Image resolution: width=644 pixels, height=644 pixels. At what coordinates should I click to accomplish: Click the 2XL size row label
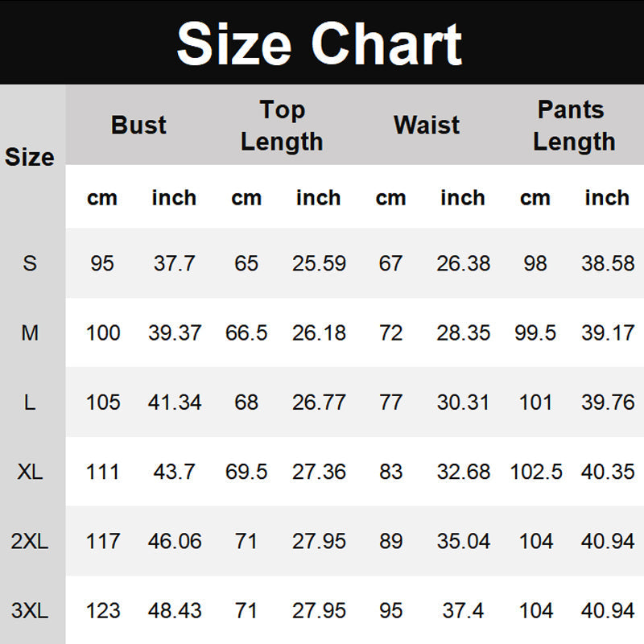click(30, 542)
